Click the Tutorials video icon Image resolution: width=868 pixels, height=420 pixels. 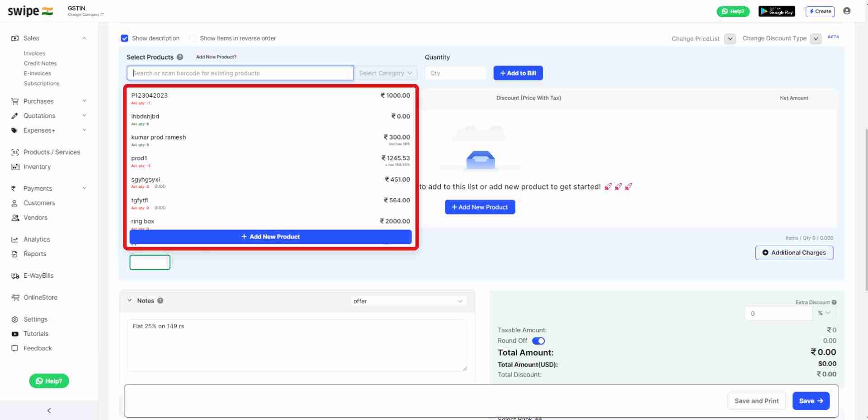pyautogui.click(x=15, y=334)
